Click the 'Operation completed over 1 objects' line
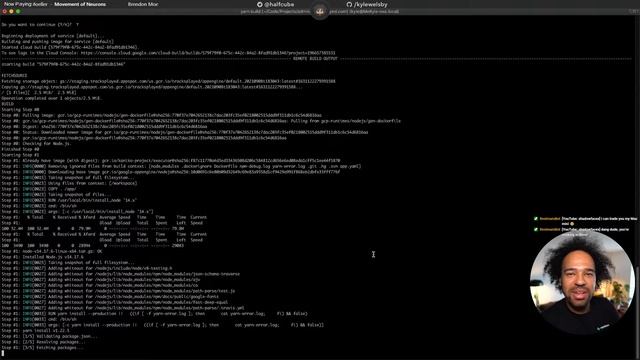640x360 pixels. [51, 98]
